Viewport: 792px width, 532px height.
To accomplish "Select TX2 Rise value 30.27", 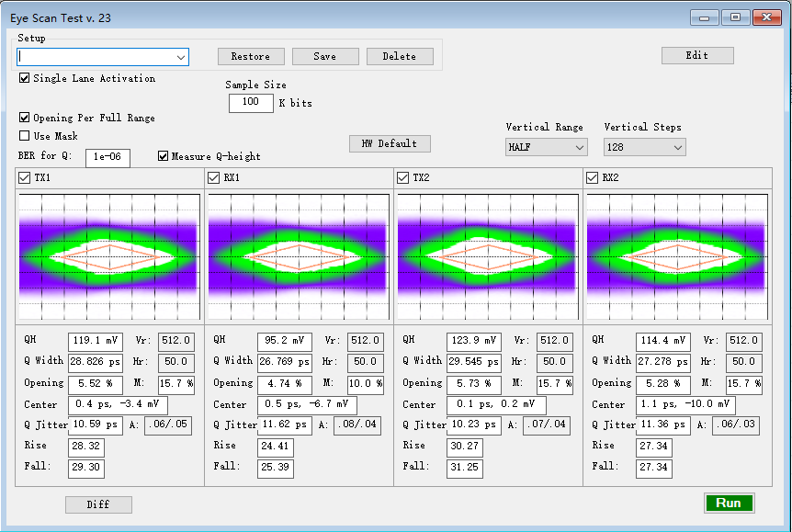I will pos(465,447).
